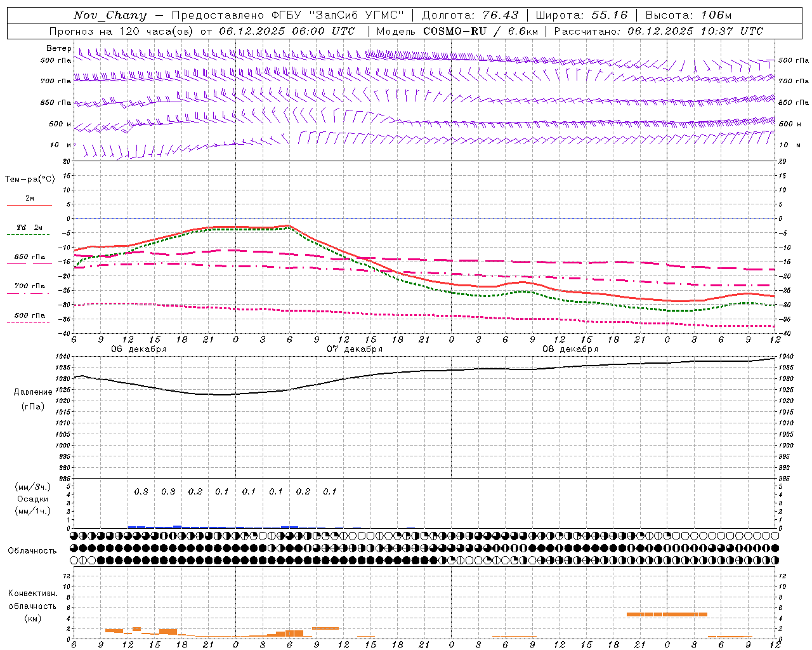Click the Td 2м legend label
This screenshot has height=650, width=812.
[30, 227]
